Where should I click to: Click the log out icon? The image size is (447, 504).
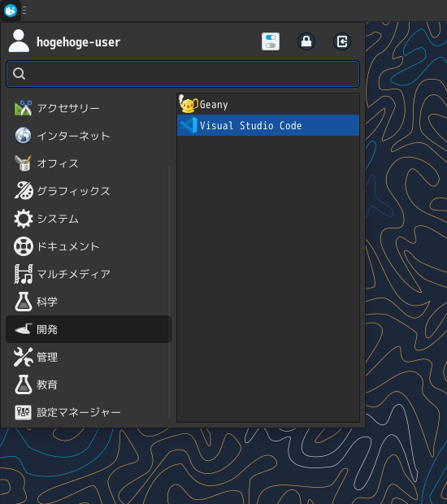coord(342,41)
